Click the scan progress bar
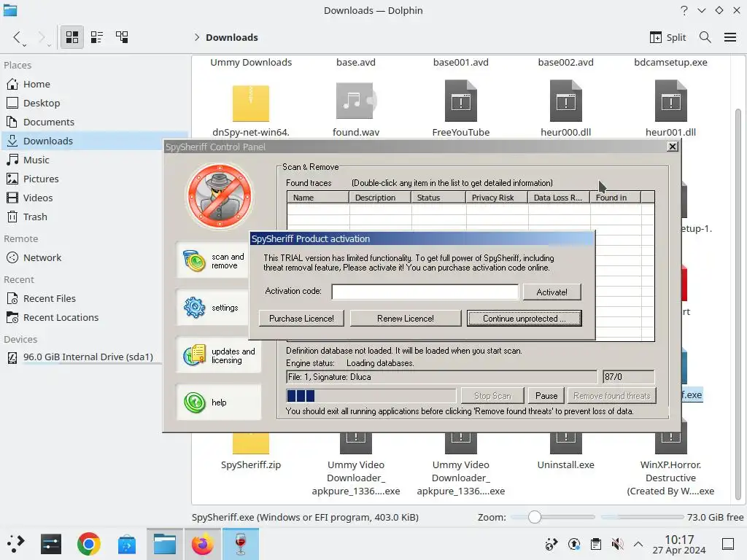This screenshot has width=747, height=560. 371,396
